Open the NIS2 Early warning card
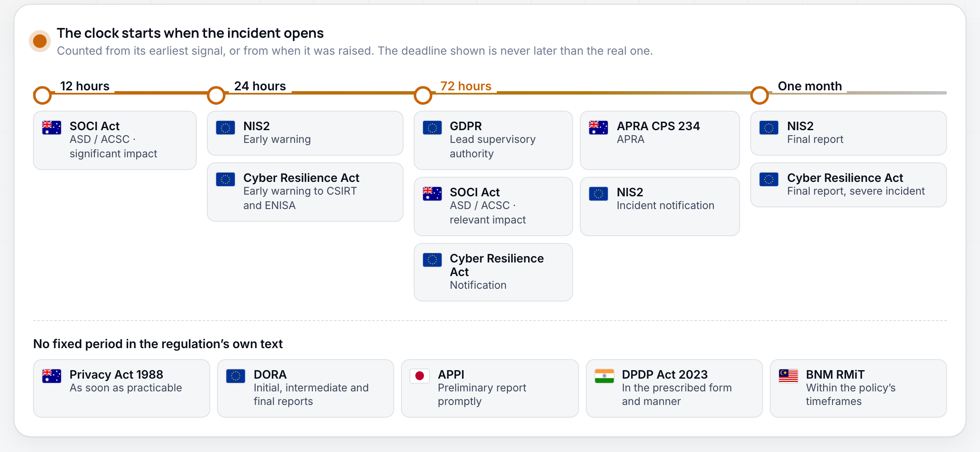 coord(305,133)
